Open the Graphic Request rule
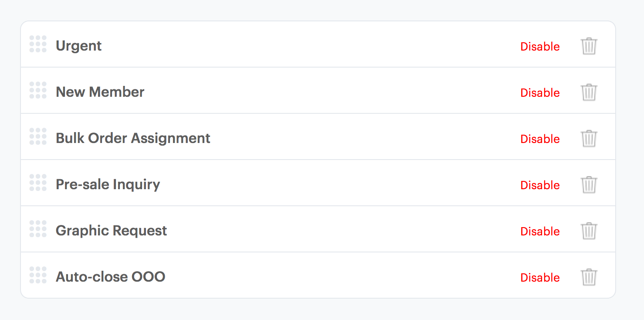 click(x=111, y=231)
